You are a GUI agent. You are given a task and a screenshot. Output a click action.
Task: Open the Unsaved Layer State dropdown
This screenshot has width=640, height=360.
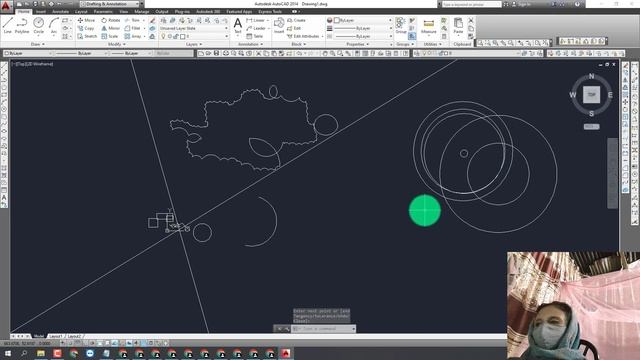(x=194, y=28)
